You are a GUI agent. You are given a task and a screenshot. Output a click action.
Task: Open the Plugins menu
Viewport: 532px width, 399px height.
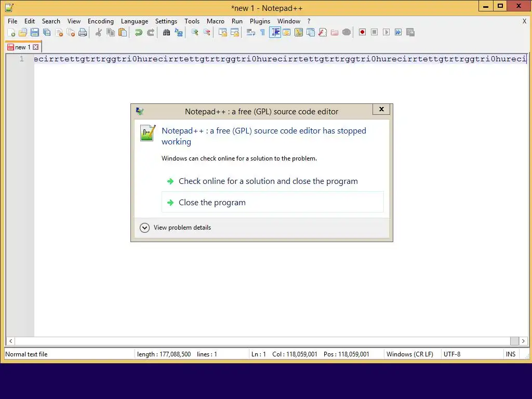(x=260, y=21)
